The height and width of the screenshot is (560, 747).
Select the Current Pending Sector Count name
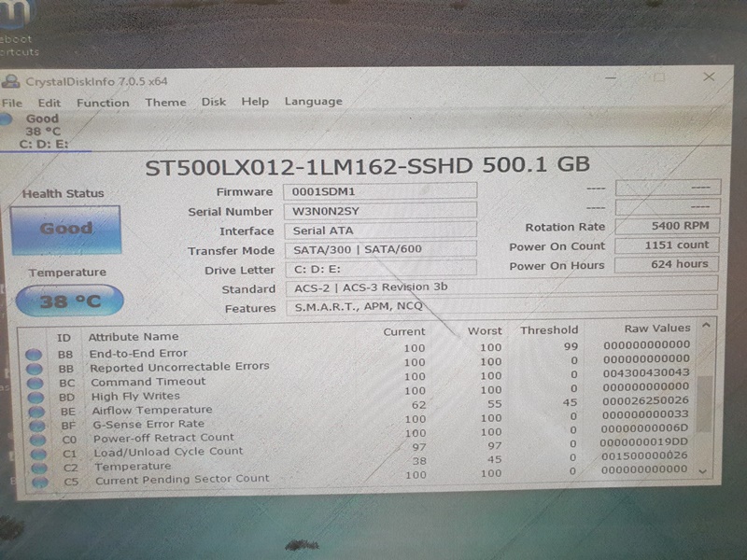pyautogui.click(x=182, y=480)
